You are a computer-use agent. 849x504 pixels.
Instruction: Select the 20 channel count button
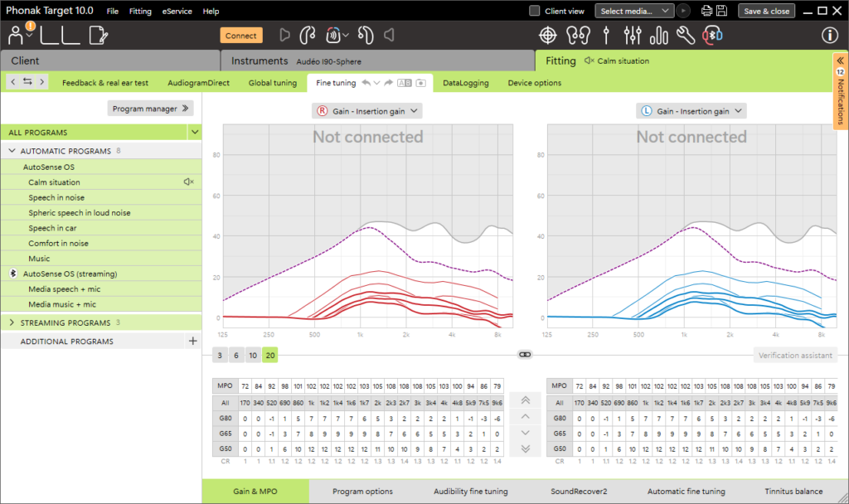[270, 355]
